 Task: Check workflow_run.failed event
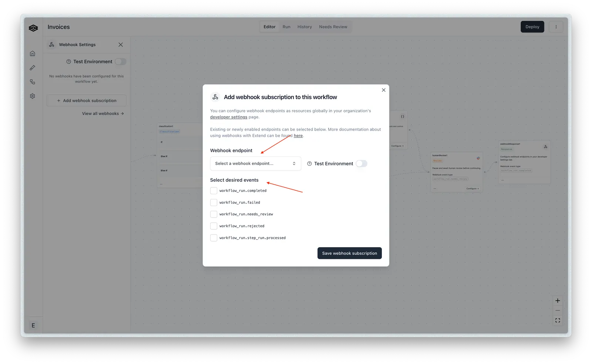pos(213,202)
